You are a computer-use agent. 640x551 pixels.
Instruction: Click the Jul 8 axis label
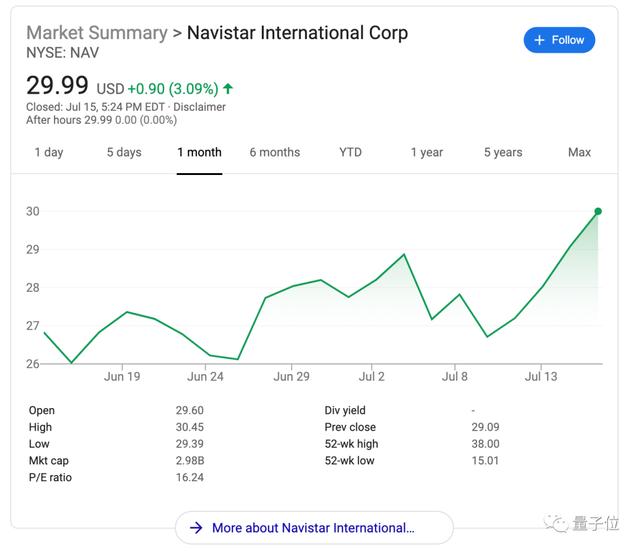(x=454, y=376)
